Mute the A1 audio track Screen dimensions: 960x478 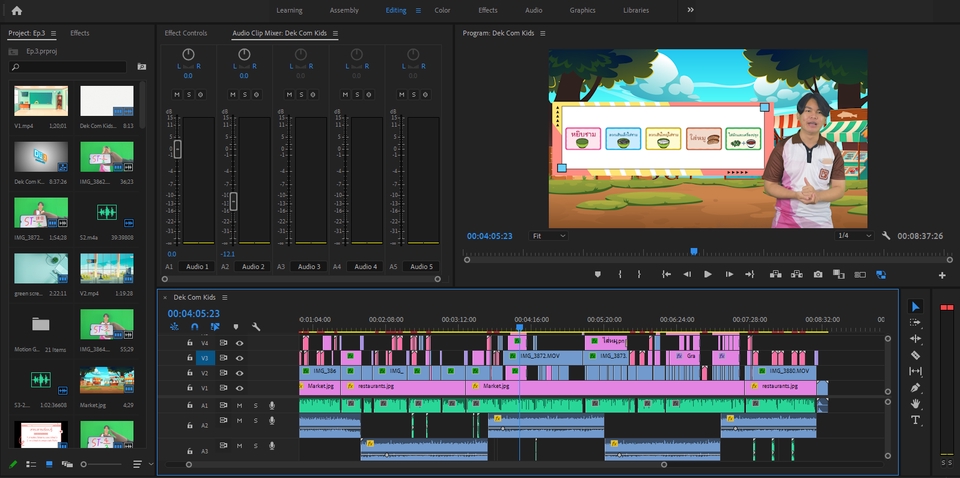click(239, 405)
